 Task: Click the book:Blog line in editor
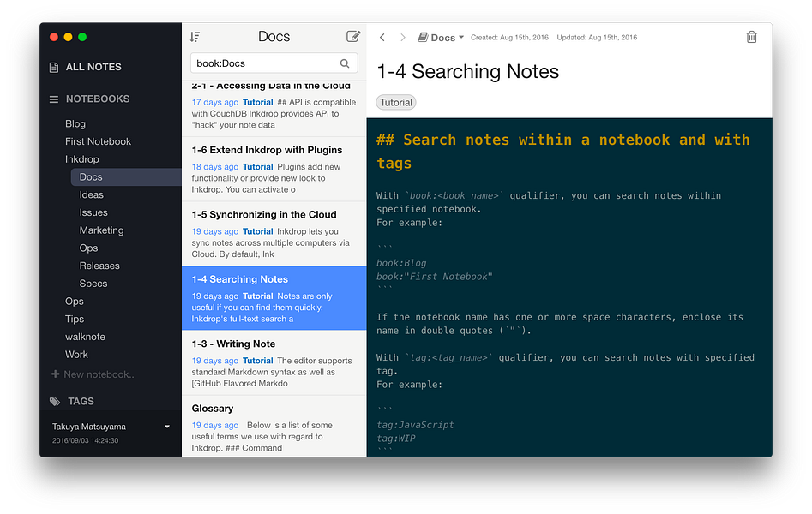[401, 263]
